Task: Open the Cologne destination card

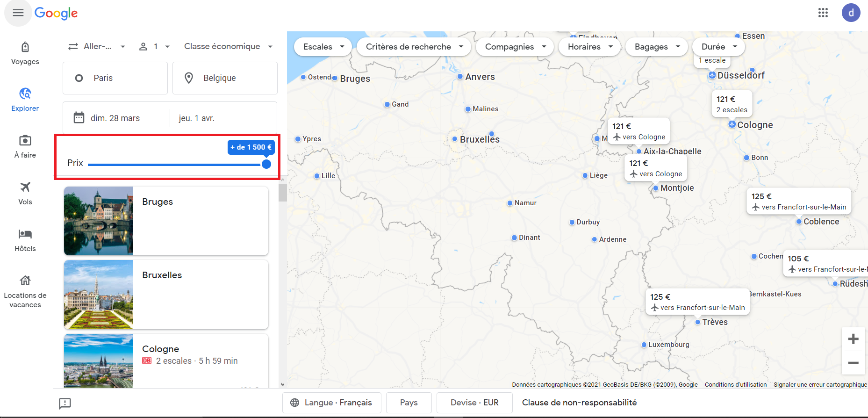Action: (166, 361)
